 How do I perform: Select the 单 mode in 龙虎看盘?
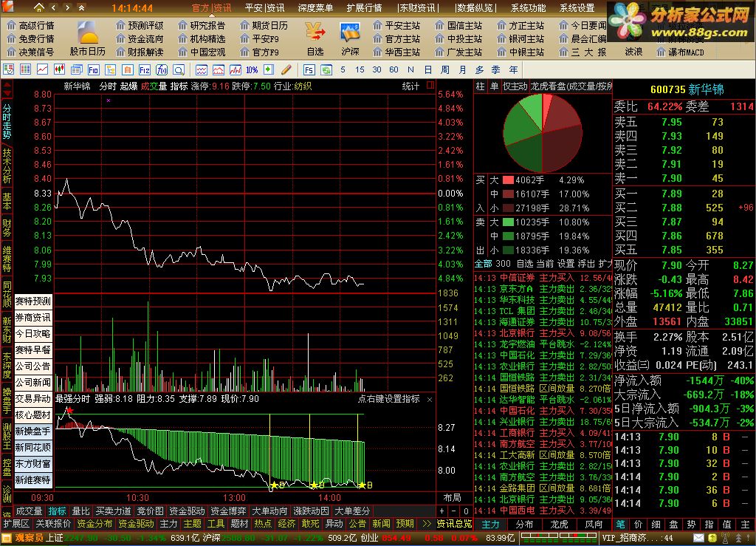[494, 86]
